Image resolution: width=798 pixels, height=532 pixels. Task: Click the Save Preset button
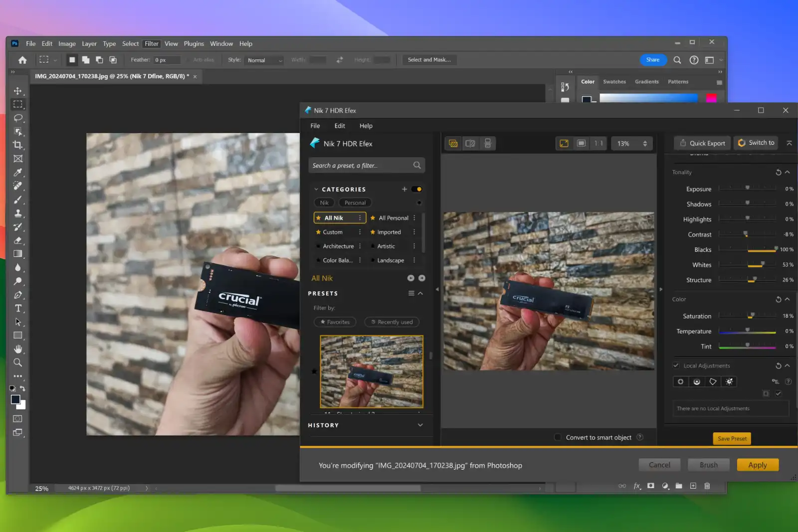[732, 438]
